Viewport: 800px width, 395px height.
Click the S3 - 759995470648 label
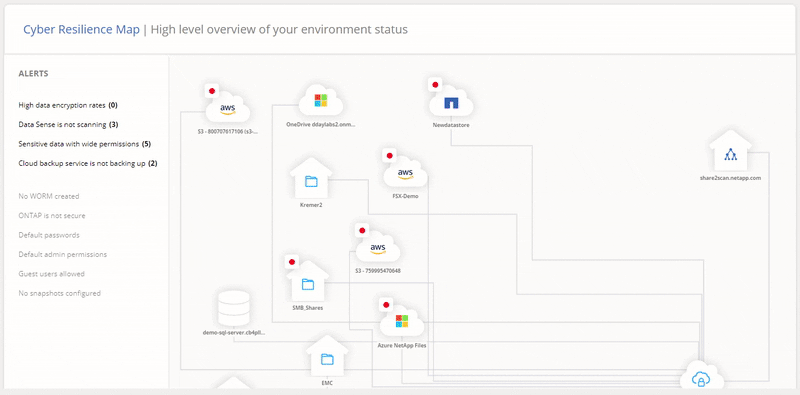(x=378, y=270)
